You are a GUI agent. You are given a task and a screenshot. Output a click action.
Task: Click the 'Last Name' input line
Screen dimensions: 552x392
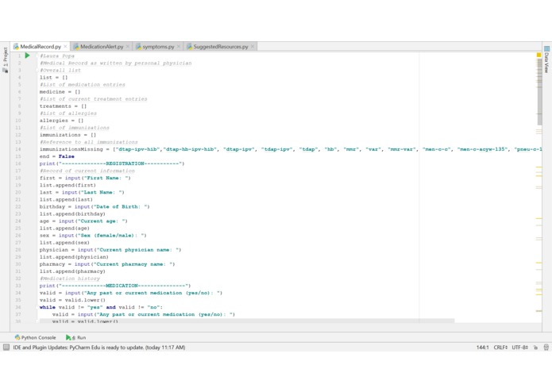pos(82,192)
